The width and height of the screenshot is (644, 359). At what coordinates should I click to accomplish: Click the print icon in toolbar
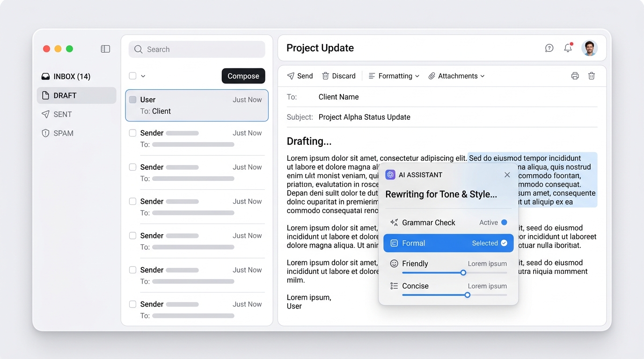(575, 76)
